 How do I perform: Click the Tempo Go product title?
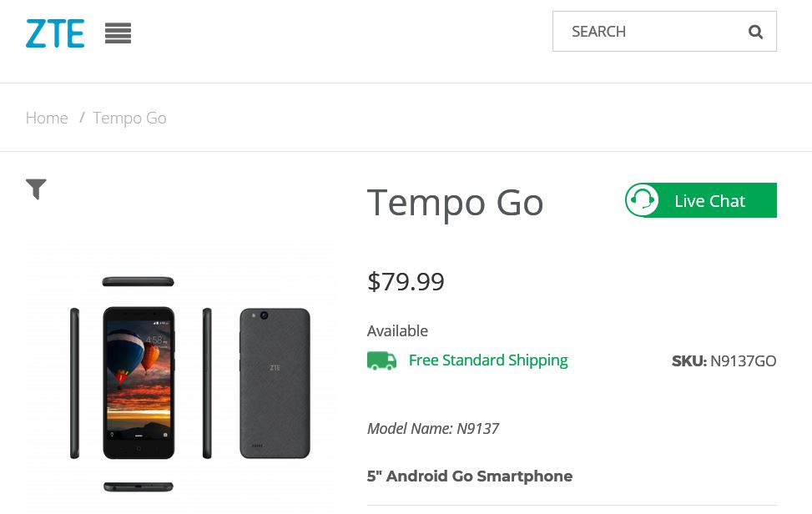click(x=455, y=201)
